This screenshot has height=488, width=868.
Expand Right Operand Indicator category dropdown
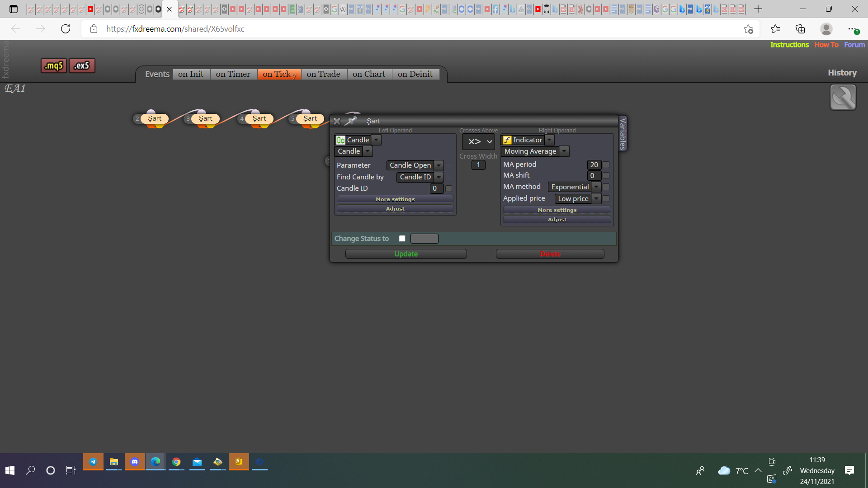pos(549,140)
